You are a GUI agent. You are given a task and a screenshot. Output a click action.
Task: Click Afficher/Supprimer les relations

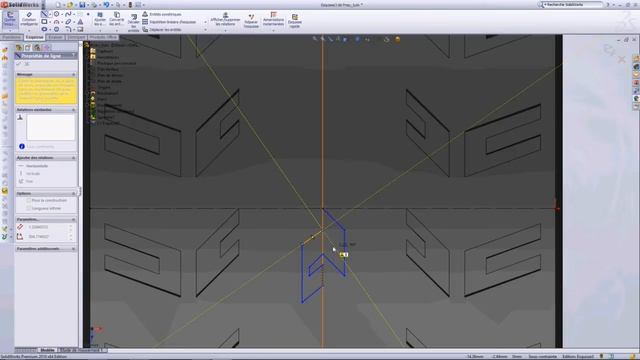pyautogui.click(x=225, y=19)
